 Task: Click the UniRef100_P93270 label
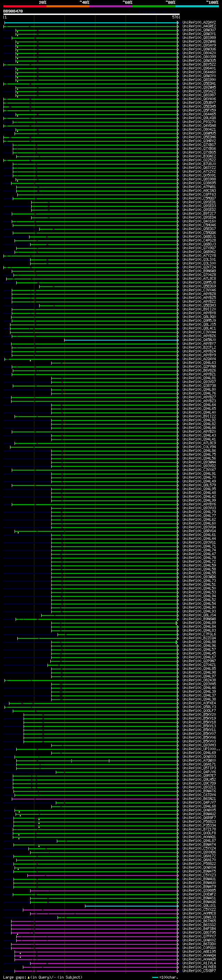coord(199,122)
